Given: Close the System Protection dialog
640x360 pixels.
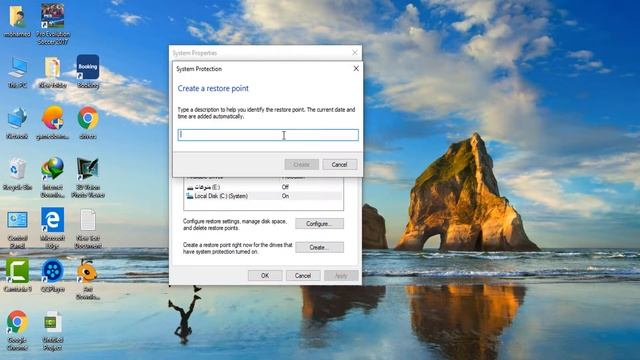Looking at the screenshot, I should (x=356, y=69).
